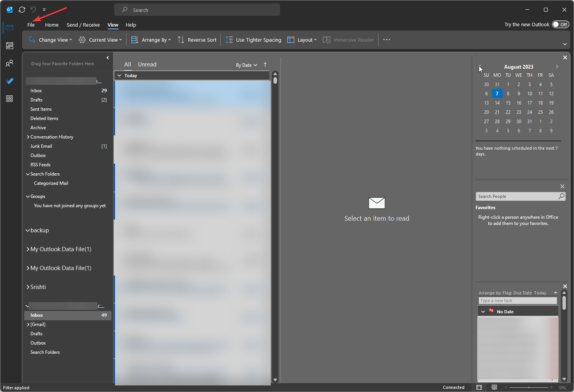Click the Send/Receive All Folders refresh icon
The width and height of the screenshot is (574, 392).
tap(22, 9)
